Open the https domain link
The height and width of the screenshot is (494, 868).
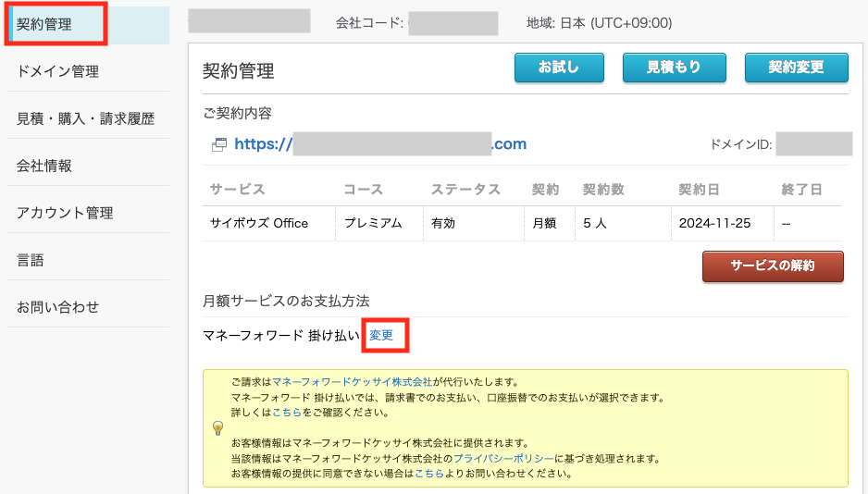379,143
